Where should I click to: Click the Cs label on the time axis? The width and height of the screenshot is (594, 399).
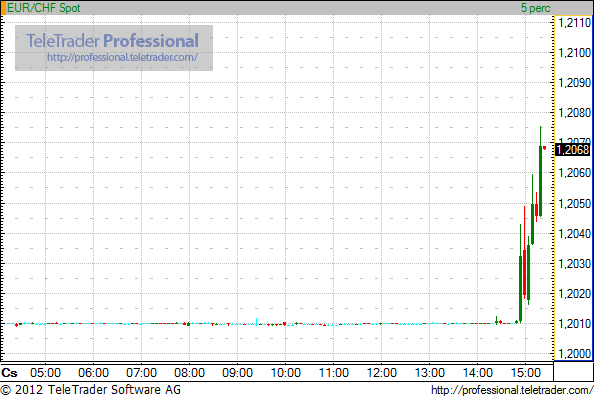click(x=9, y=373)
